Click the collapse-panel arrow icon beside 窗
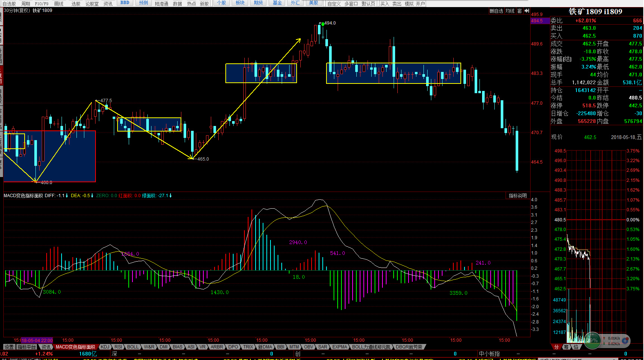Image resolution: width=644 pixels, height=360 pixels. 526,11
